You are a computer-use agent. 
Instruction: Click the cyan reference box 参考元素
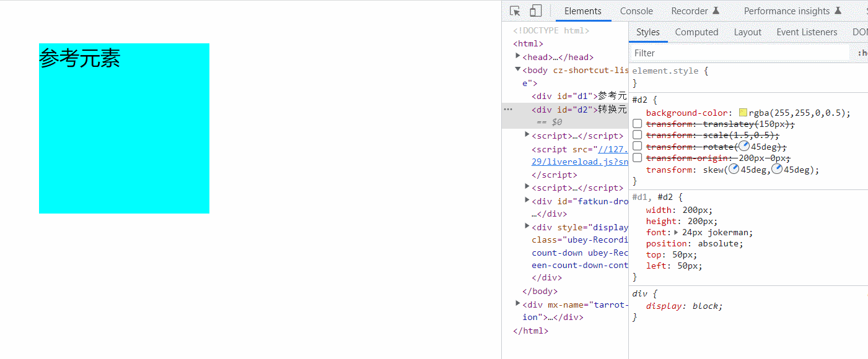(x=124, y=128)
